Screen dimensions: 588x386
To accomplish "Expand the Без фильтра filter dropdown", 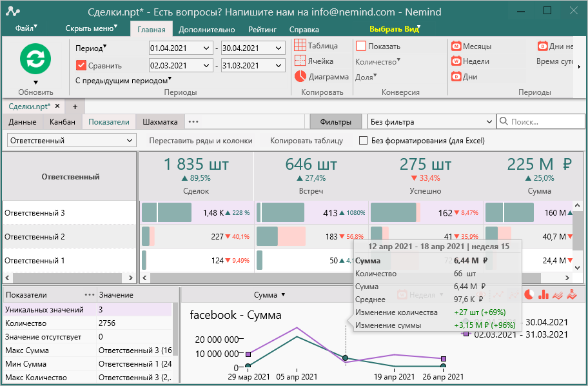I will [430, 122].
